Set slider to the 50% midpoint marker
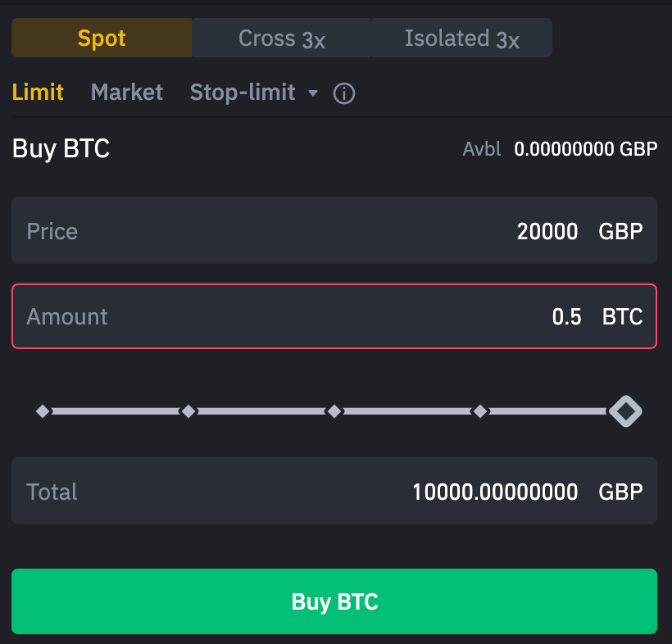The width and height of the screenshot is (672, 644). (x=334, y=411)
